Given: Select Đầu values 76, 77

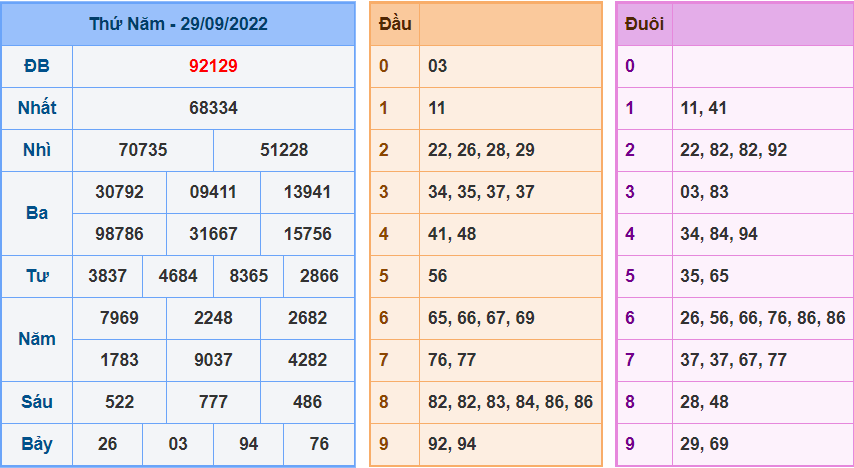Looking at the screenshot, I should 452,360.
